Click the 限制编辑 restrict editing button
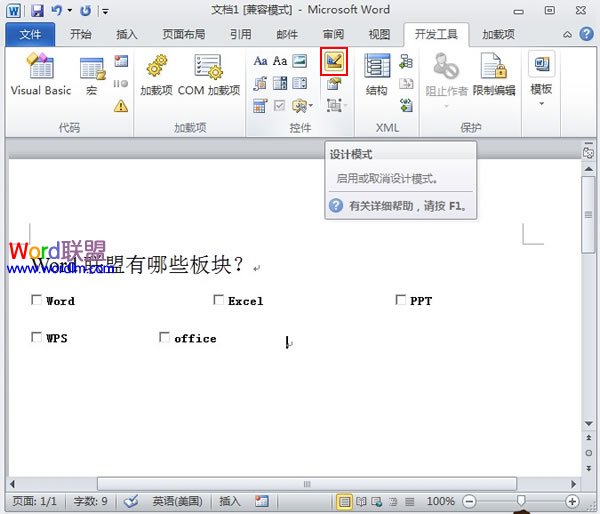 pyautogui.click(x=494, y=75)
